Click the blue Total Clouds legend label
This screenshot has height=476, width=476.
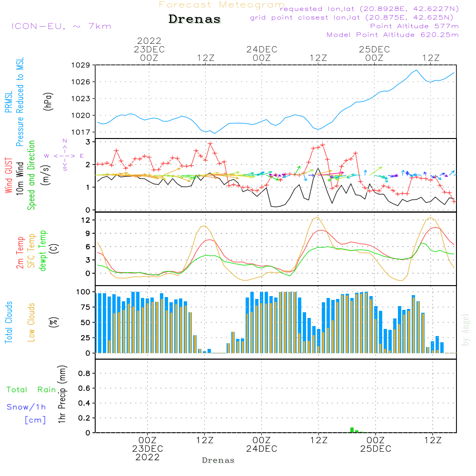coord(8,322)
